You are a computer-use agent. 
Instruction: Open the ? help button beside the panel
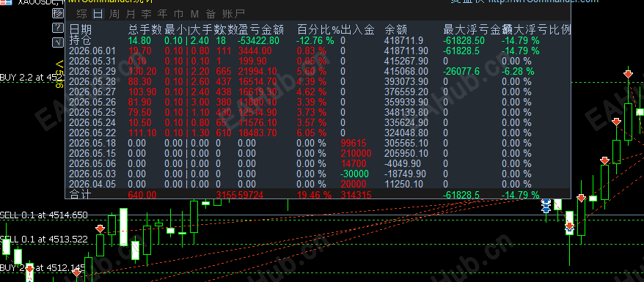[57, 28]
